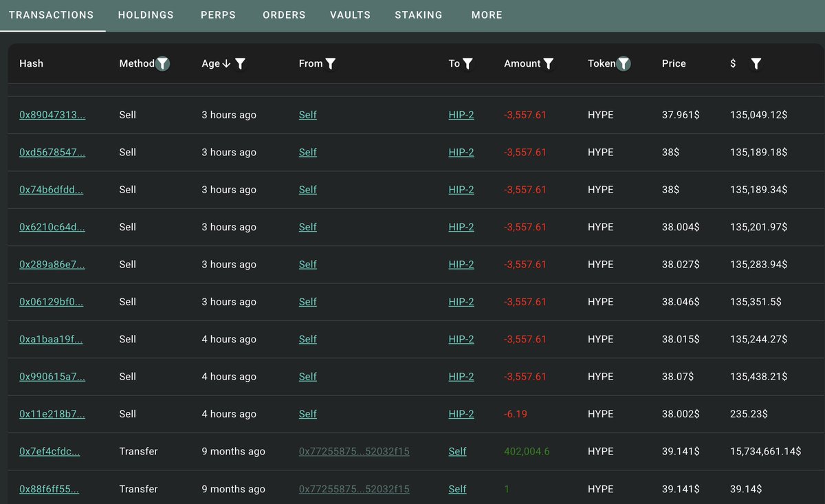Viewport: 825px width, 504px height.
Task: Click the dollar value column filter icon
Action: coord(756,64)
